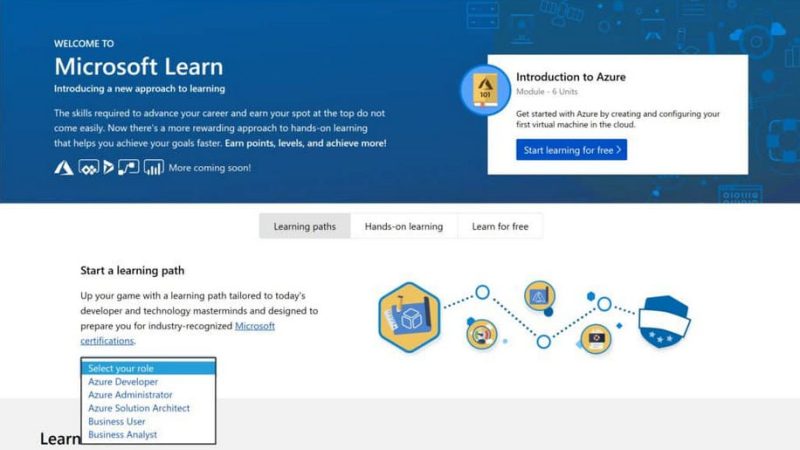
Task: Select Business Analyst in role dropdown
Action: (122, 435)
